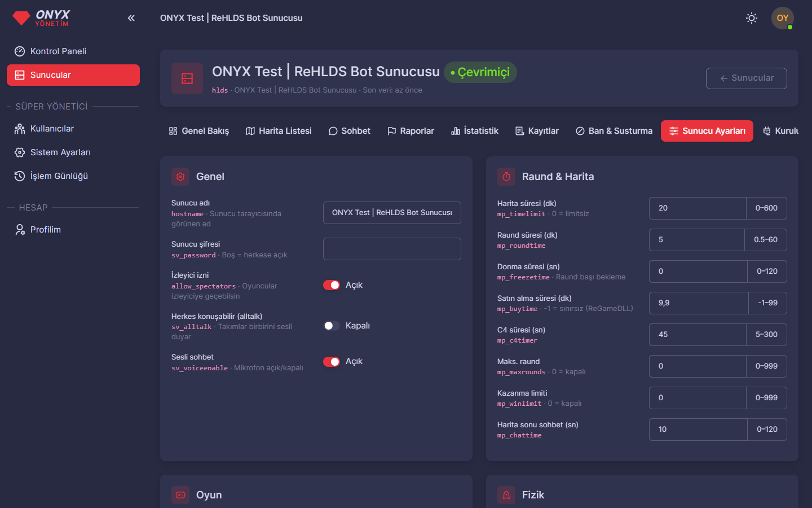The image size is (812, 508).
Task: Click the Çevrimiçi status badge
Action: pyautogui.click(x=480, y=72)
